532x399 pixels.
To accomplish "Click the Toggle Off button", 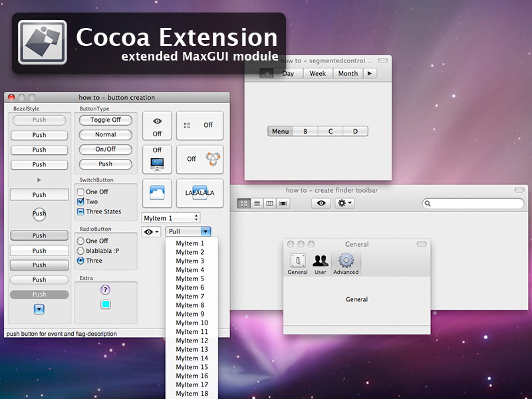I will [x=106, y=120].
